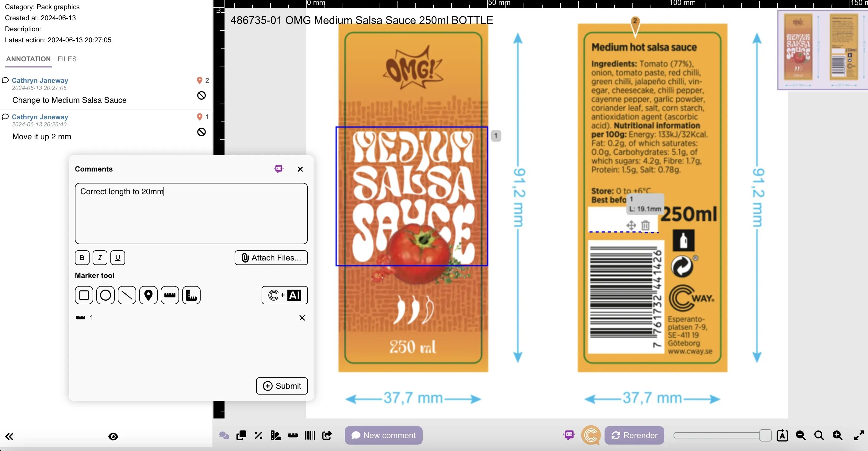Select the ellipse marker tool

click(105, 295)
